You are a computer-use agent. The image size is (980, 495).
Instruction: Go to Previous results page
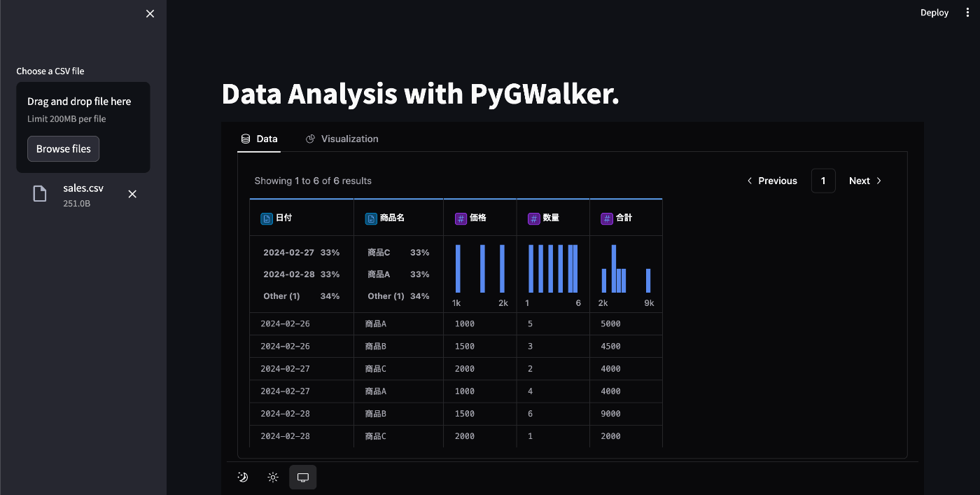click(772, 181)
